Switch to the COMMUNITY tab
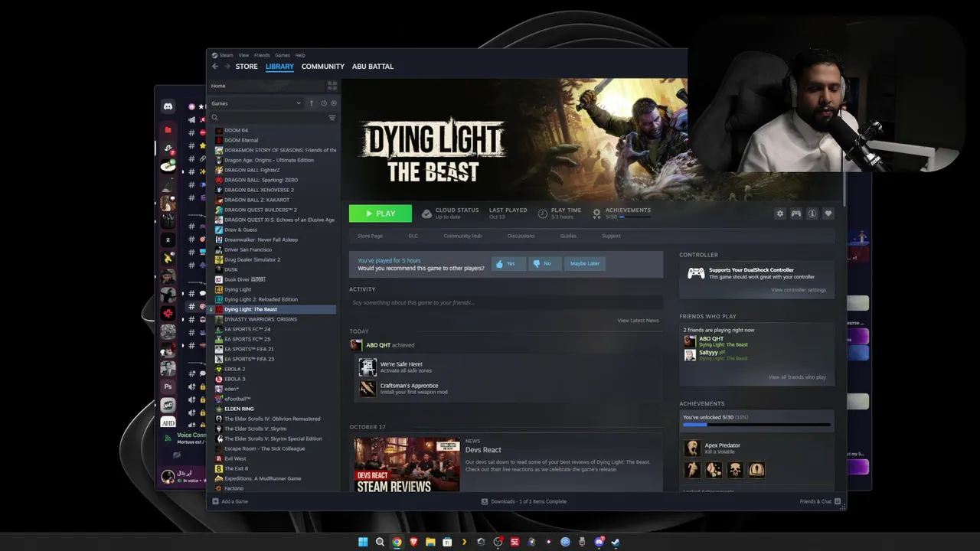The height and width of the screenshot is (551, 980). tap(322, 67)
